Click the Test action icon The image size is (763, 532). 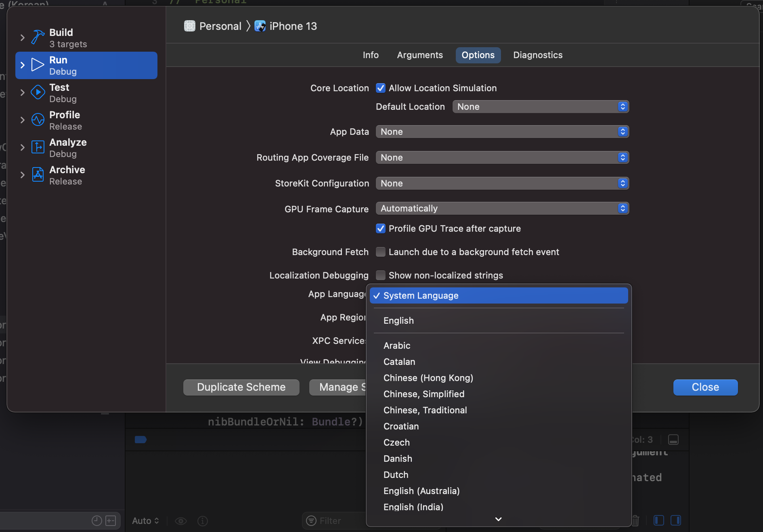(38, 92)
